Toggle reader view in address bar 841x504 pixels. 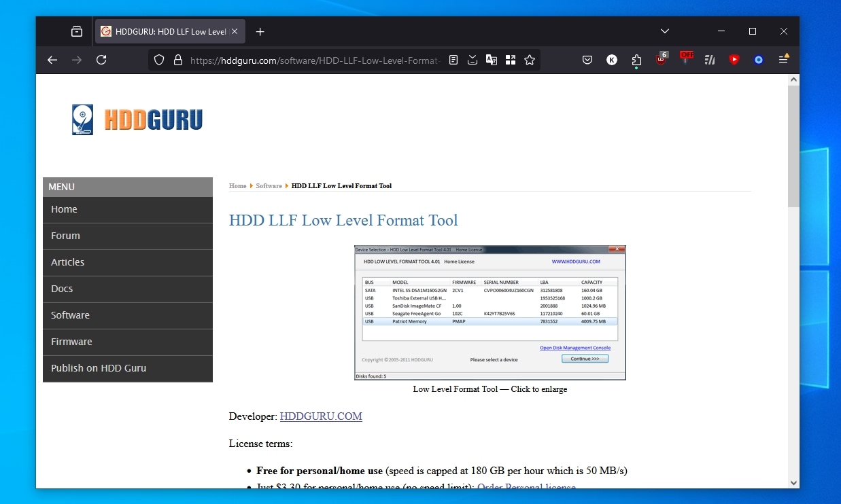pyautogui.click(x=453, y=60)
